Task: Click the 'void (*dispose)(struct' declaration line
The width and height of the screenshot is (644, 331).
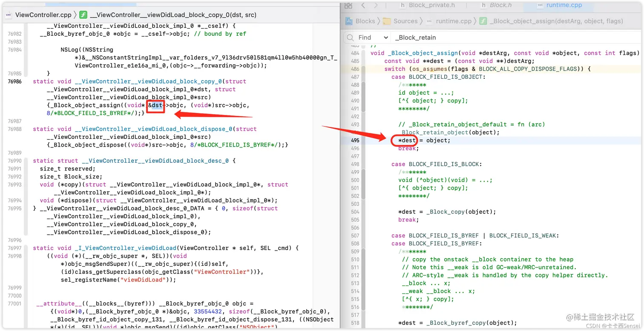Action: pyautogui.click(x=159, y=201)
